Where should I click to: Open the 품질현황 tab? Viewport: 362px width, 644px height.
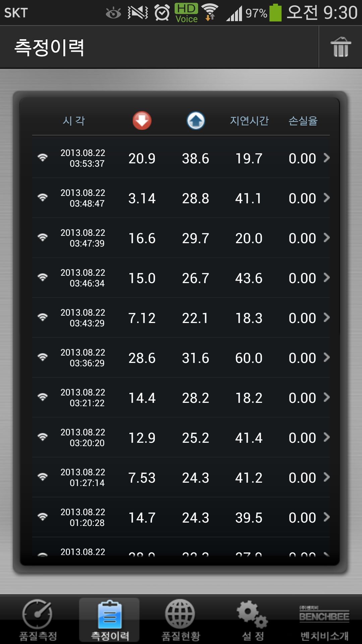[x=181, y=620]
